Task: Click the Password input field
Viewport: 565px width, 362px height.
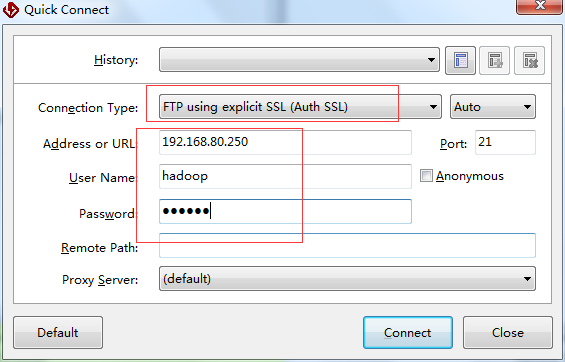Action: pos(285,211)
